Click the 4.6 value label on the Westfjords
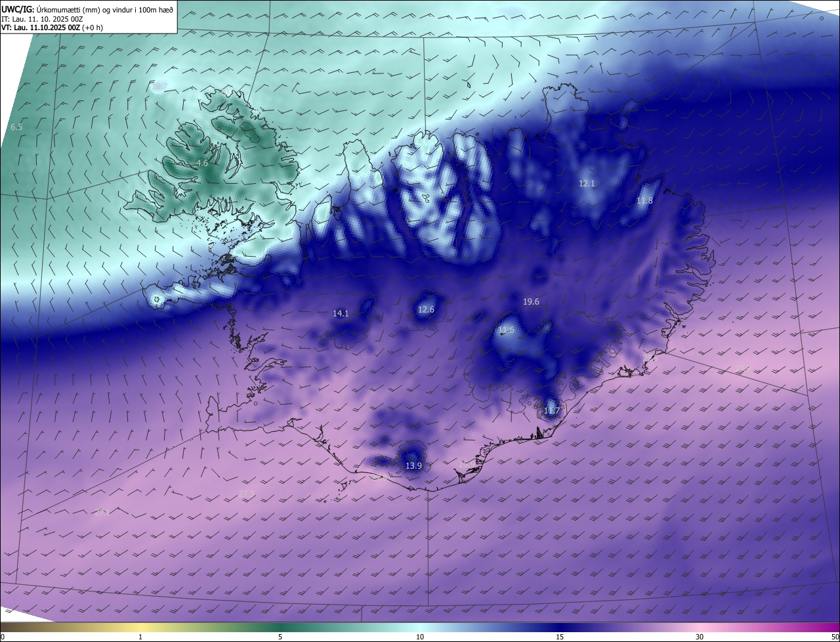840x642 pixels. 202,163
